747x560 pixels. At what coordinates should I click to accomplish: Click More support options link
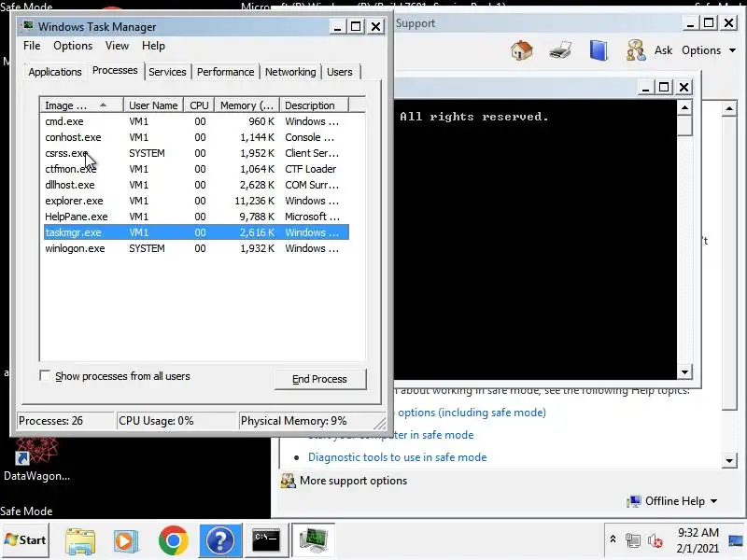354,481
